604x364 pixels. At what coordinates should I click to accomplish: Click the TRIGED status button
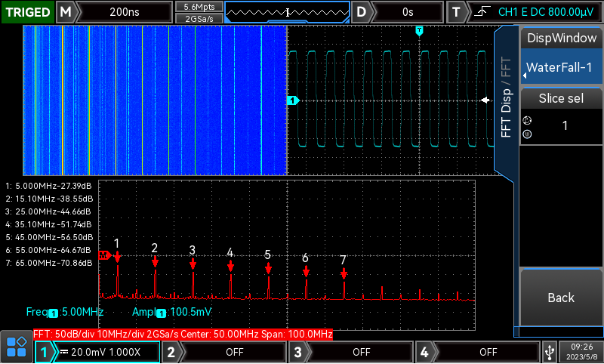(28, 12)
